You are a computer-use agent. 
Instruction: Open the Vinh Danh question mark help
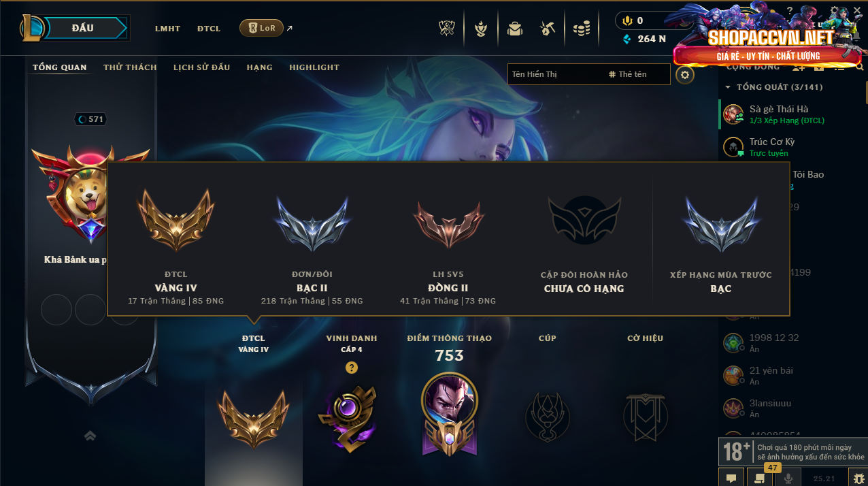coord(351,368)
